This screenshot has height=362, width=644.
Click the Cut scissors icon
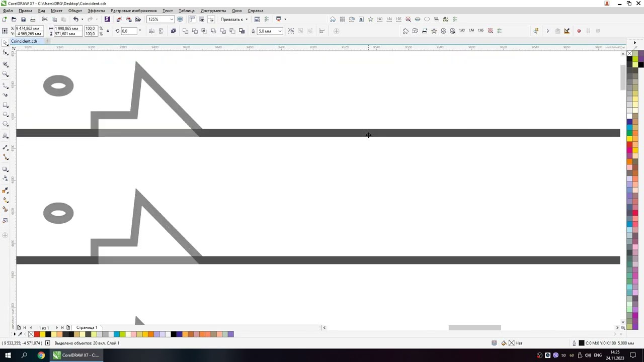pyautogui.click(x=45, y=20)
